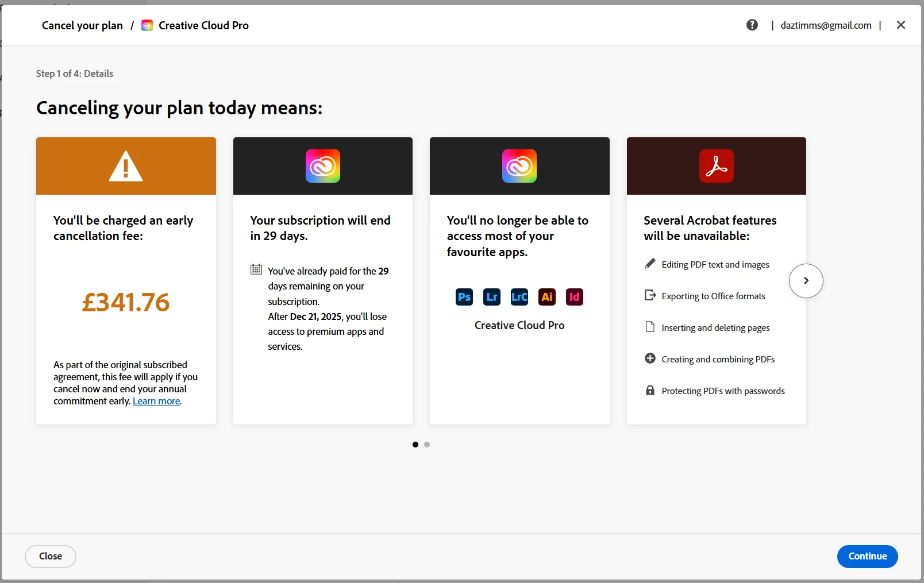Click 'Your subscription will end in 29 days' heading

pos(320,228)
